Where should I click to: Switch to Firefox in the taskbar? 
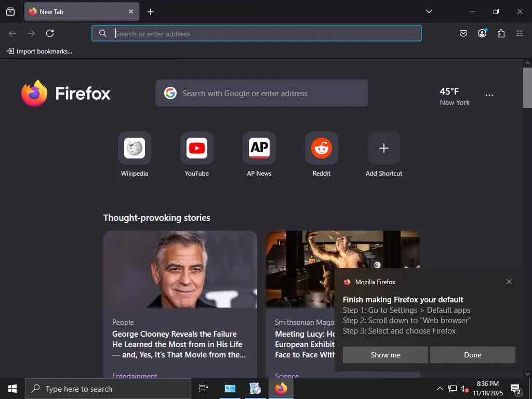(x=281, y=389)
